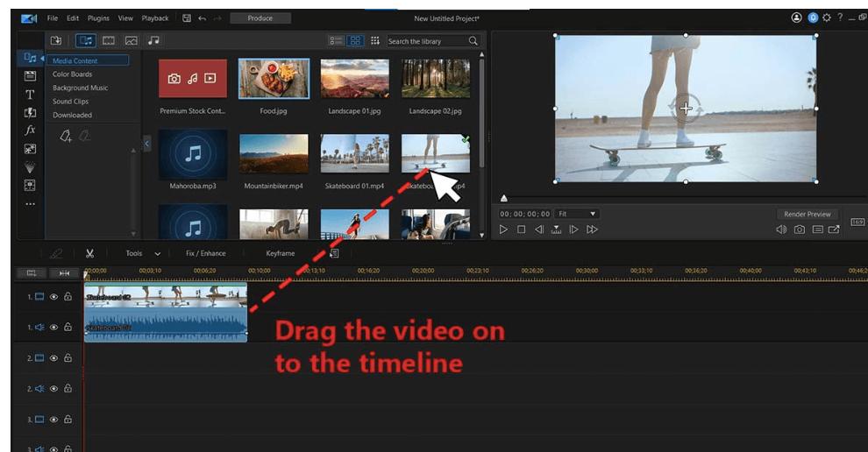
Task: Select the Skateboard 01.mp4 thumbnail
Action: (354, 154)
